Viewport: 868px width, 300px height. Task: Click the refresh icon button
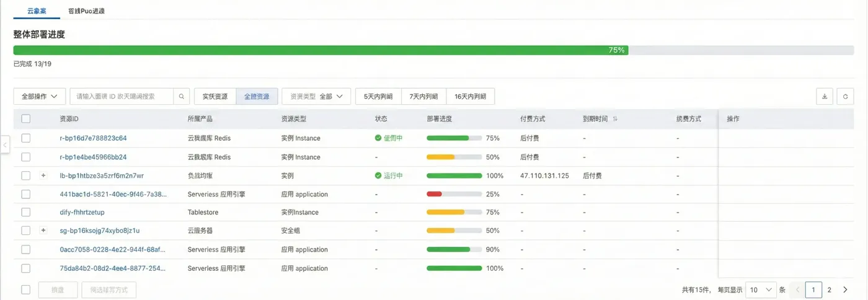[x=845, y=97]
